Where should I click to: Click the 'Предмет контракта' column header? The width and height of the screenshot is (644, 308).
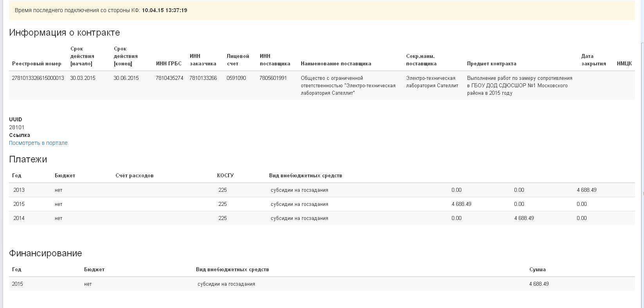click(491, 63)
